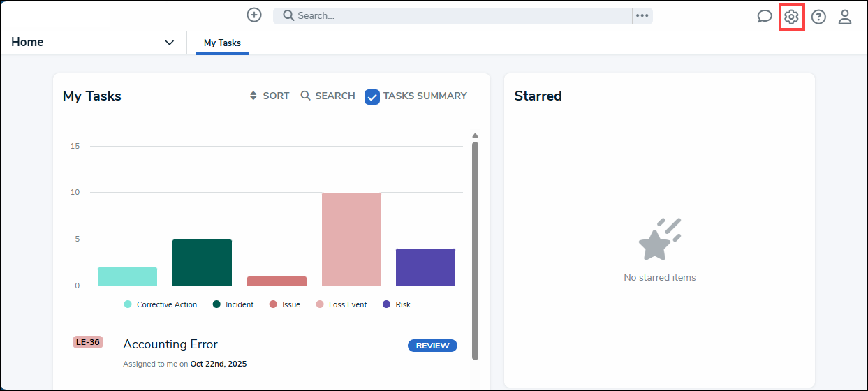This screenshot has height=391, width=868.
Task: Click the magnifier icon in search bar
Action: pyautogui.click(x=288, y=15)
